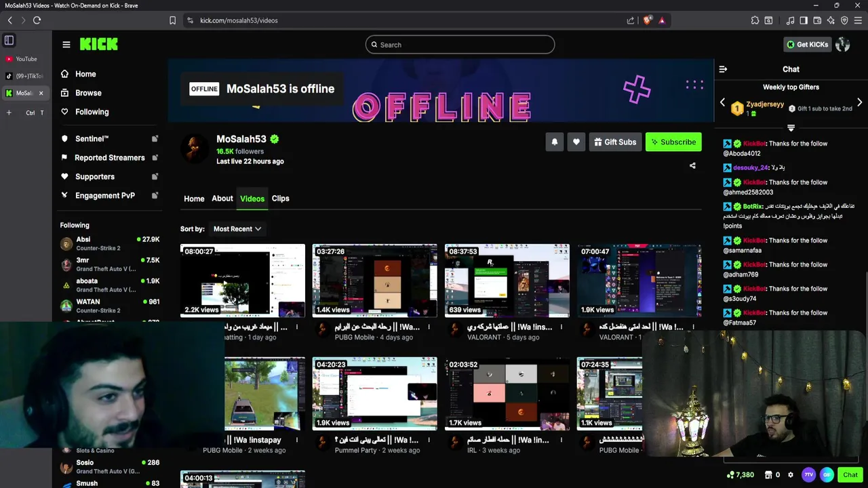
Task: Go to next top gifter arrow
Action: coord(859,103)
